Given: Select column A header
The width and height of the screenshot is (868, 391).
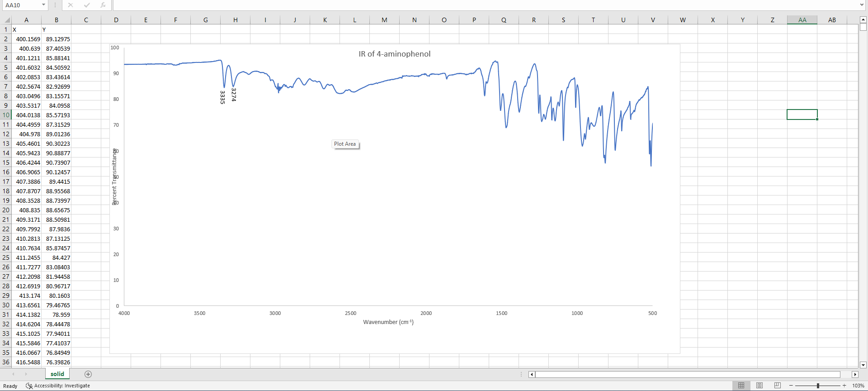Looking at the screenshot, I should click(26, 20).
